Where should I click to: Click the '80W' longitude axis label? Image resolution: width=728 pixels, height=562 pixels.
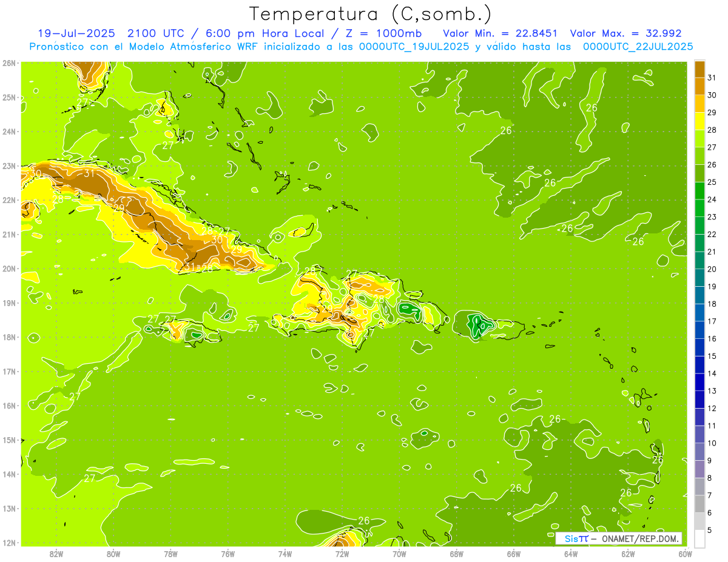click(113, 554)
